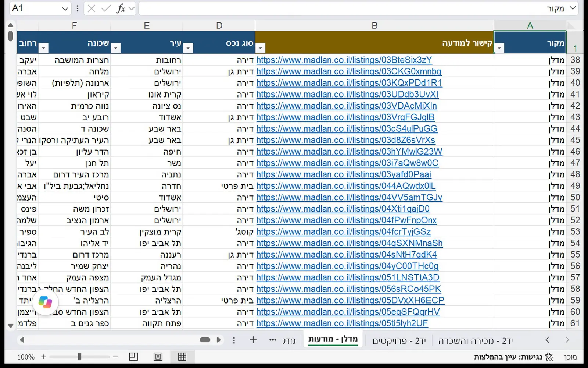Viewport: 588px width, 368px height.
Task: Open filter dropdown for קישור למודעה column
Action: (x=261, y=48)
